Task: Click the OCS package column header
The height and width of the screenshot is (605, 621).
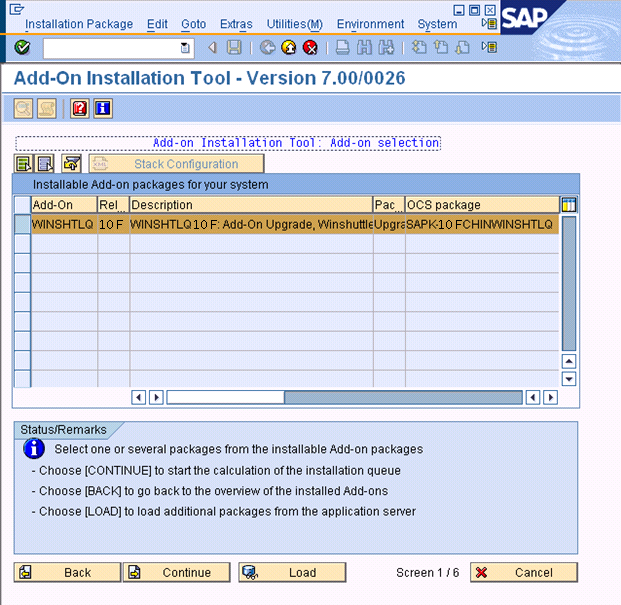Action: (x=482, y=205)
